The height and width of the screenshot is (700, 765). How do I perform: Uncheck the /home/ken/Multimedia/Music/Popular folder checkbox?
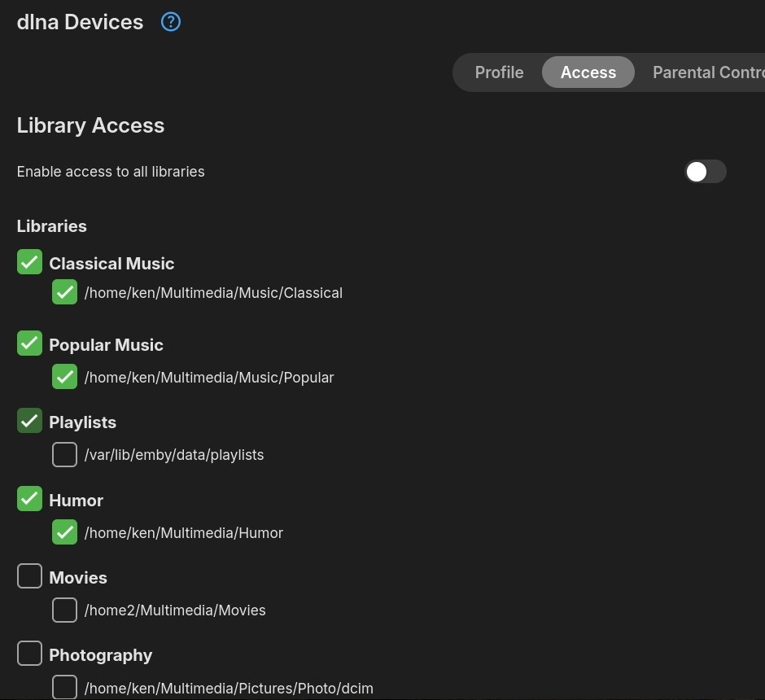tap(64, 377)
